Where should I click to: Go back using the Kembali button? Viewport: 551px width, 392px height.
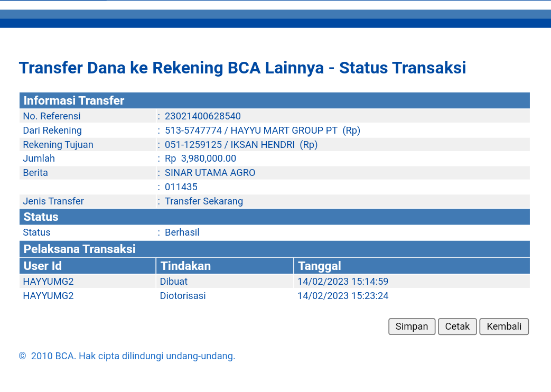[x=503, y=326]
